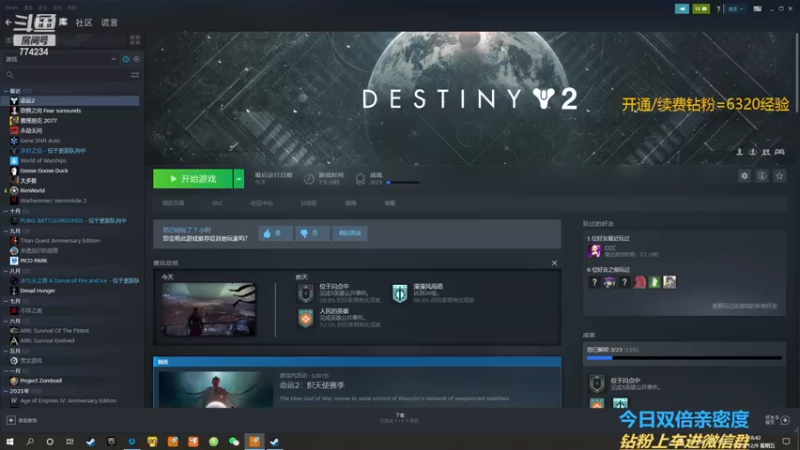Open the account name dropdown in the title bar

[x=735, y=9]
